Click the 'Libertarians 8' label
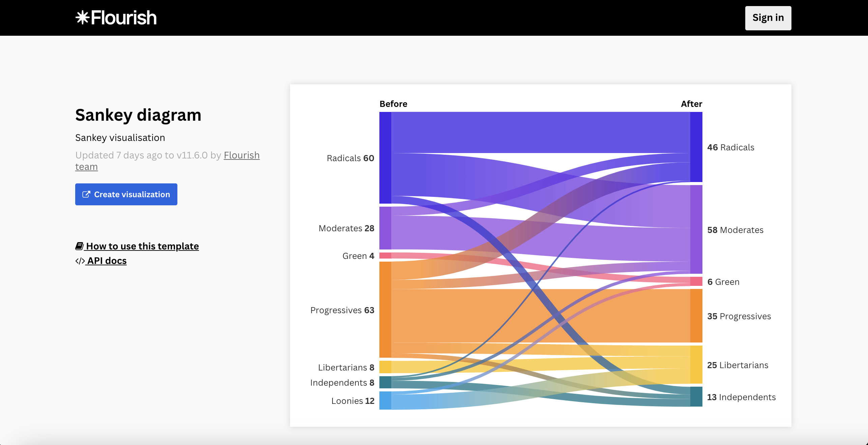The width and height of the screenshot is (868, 445). 346,367
